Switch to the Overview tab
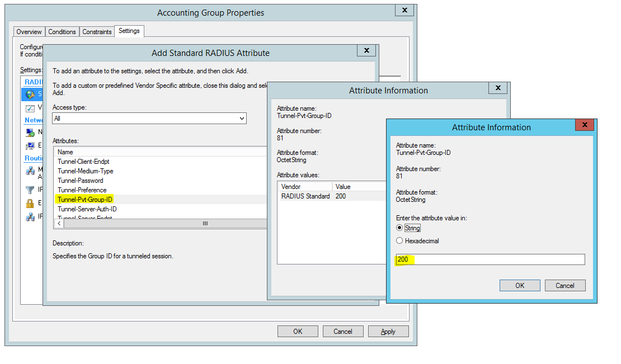The height and width of the screenshot is (364, 621). coord(29,32)
